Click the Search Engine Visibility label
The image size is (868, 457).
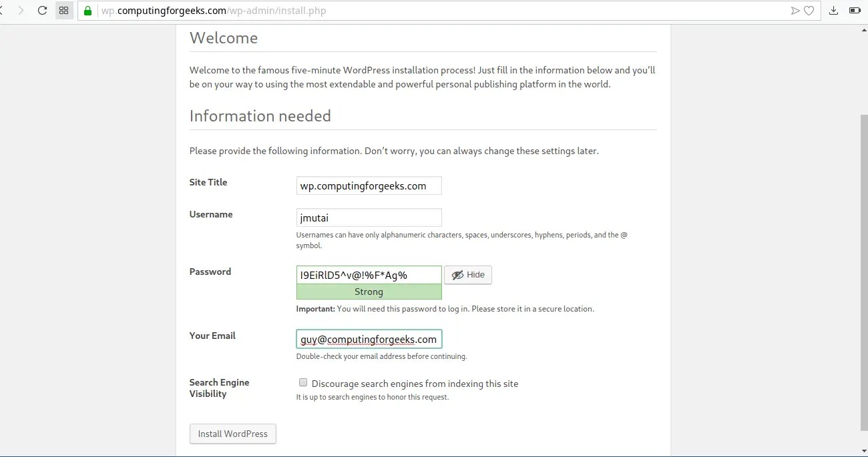tap(219, 388)
